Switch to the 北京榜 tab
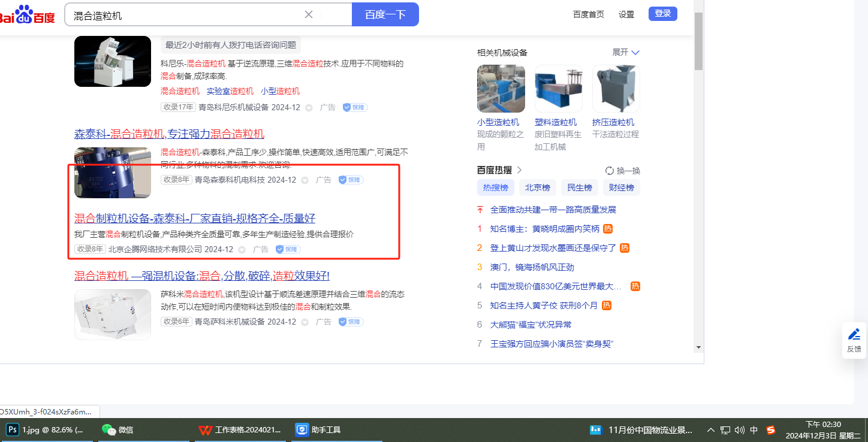Screen dimensions: 868x442 538,187
